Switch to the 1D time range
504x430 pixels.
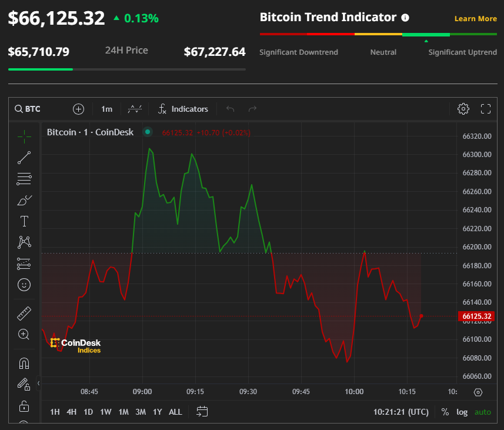(x=88, y=412)
